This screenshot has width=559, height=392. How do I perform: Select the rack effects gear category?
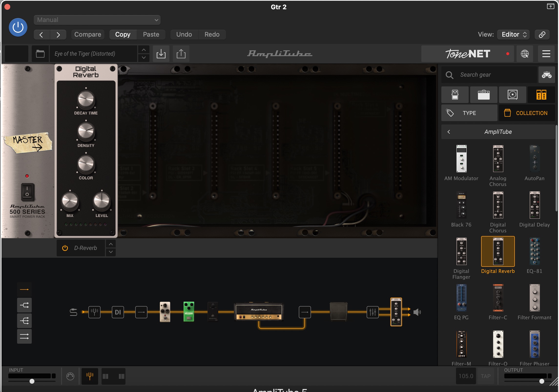pos(541,95)
